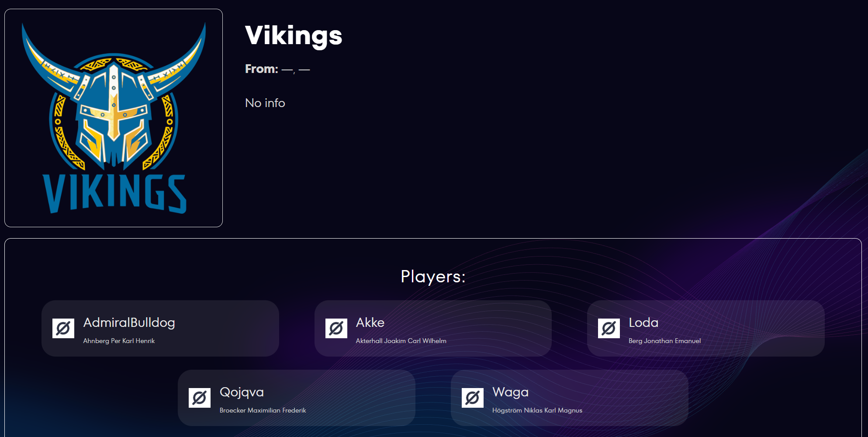Click the Vikings team logo image
This screenshot has height=437, width=868.
114,118
